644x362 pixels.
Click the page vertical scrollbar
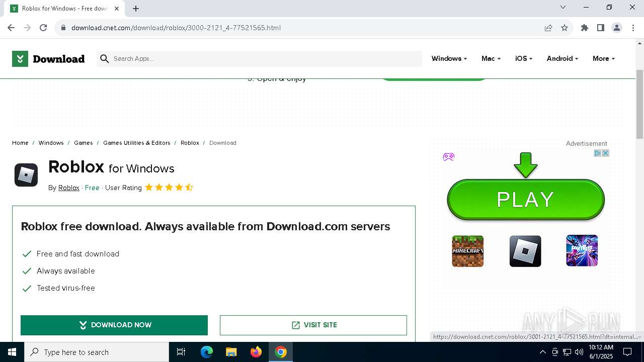click(x=639, y=105)
